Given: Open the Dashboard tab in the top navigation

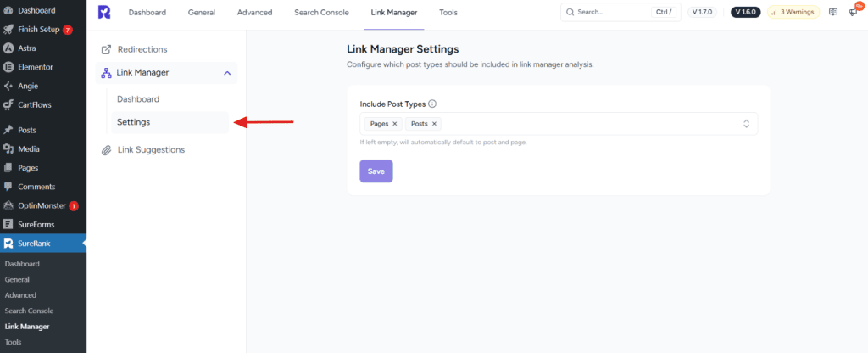Looking at the screenshot, I should (x=147, y=12).
